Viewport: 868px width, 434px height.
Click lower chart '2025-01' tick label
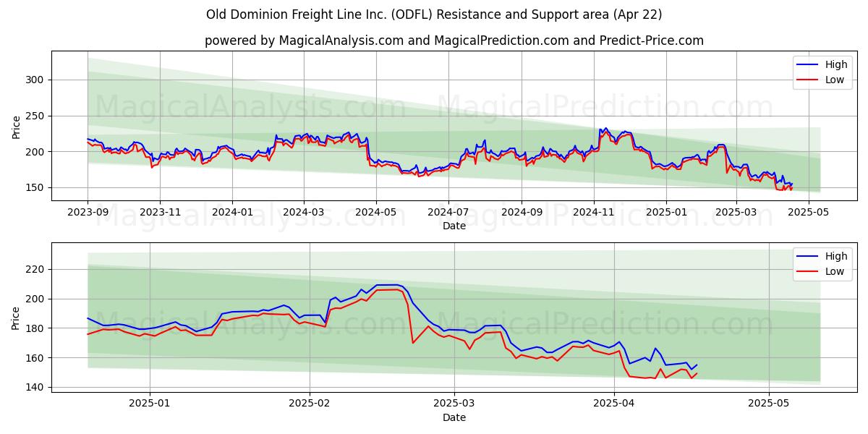pyautogui.click(x=150, y=404)
